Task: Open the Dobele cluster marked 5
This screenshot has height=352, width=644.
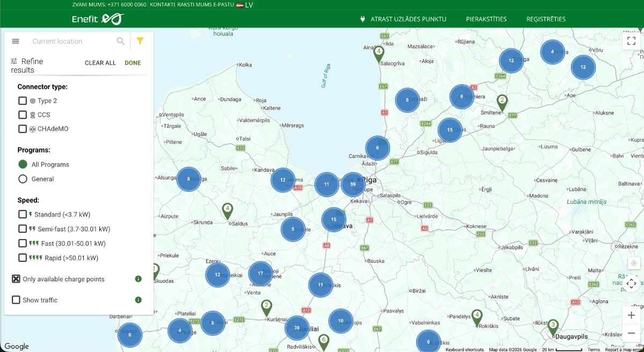Action: tap(293, 229)
